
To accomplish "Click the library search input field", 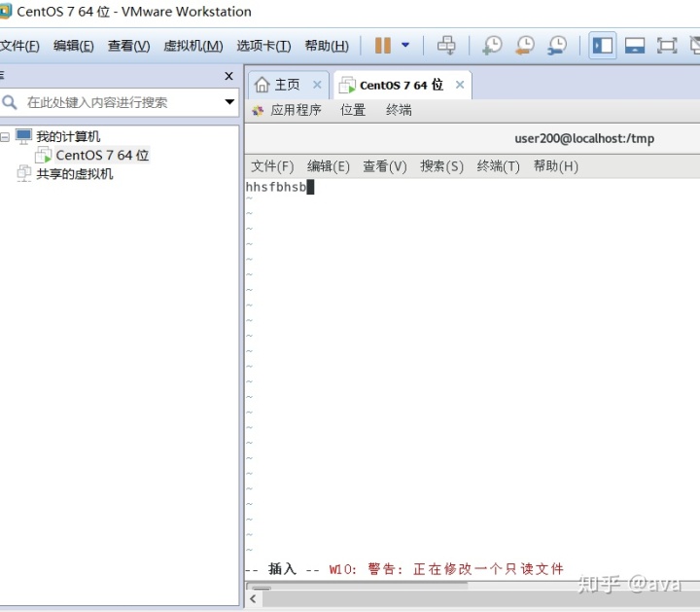I will pos(122,102).
